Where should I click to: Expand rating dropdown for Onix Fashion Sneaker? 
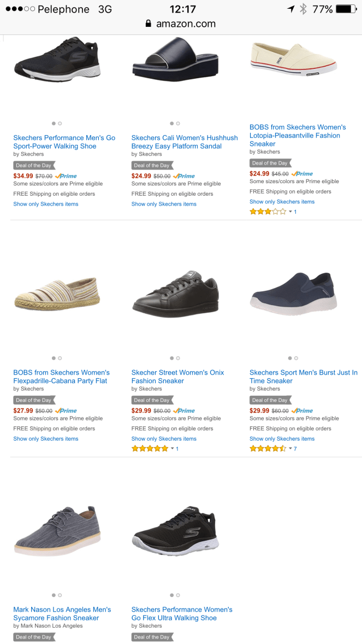point(173,449)
